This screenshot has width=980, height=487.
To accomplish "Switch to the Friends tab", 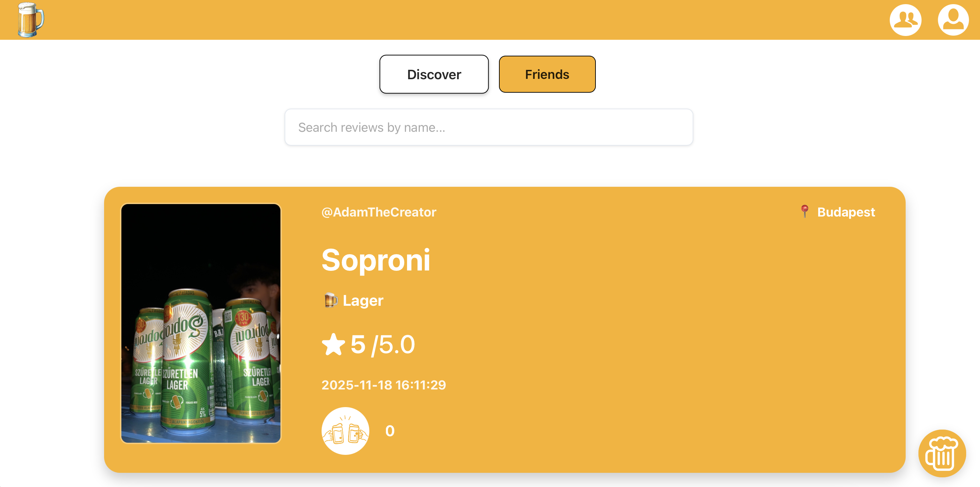I will (547, 74).
